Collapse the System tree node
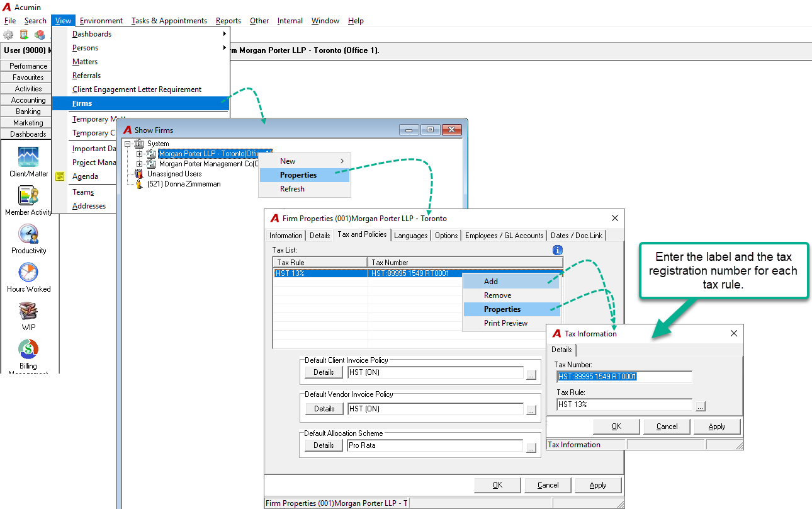This screenshot has height=509, width=812. pos(128,144)
